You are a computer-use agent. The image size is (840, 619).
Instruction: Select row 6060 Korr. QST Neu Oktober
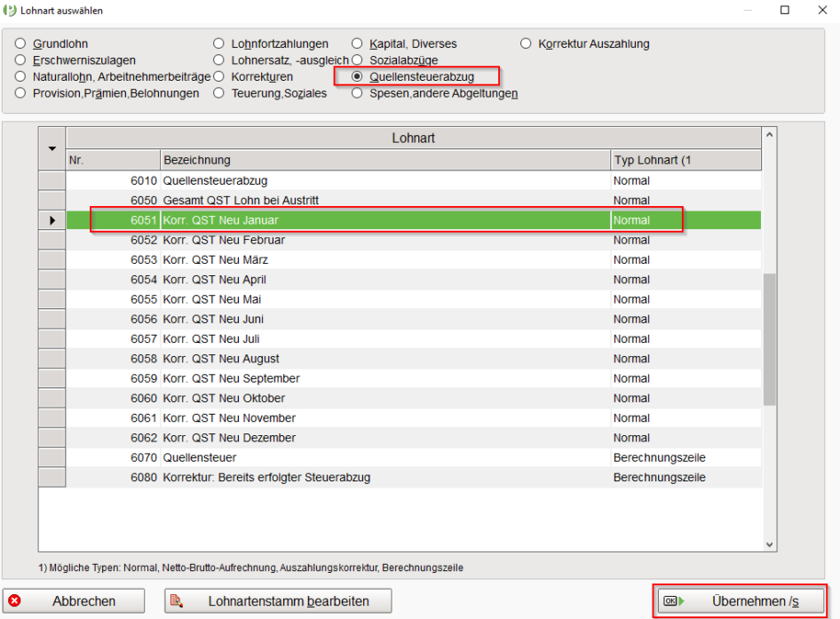coord(413,399)
